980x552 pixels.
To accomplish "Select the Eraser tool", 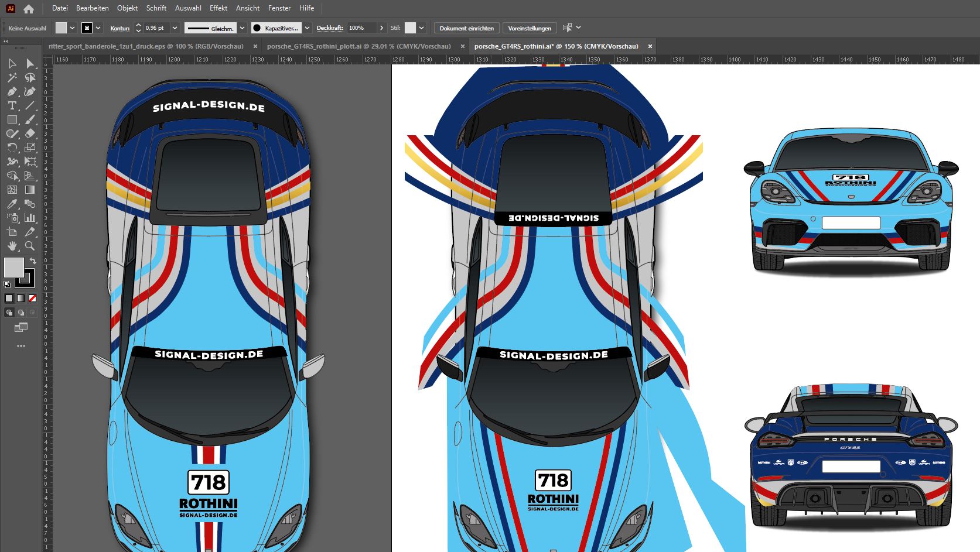I will (30, 133).
